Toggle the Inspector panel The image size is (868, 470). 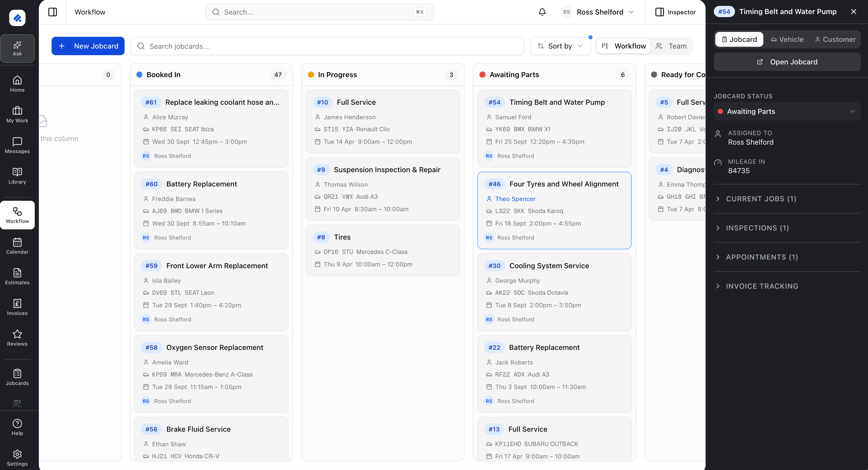pos(676,12)
